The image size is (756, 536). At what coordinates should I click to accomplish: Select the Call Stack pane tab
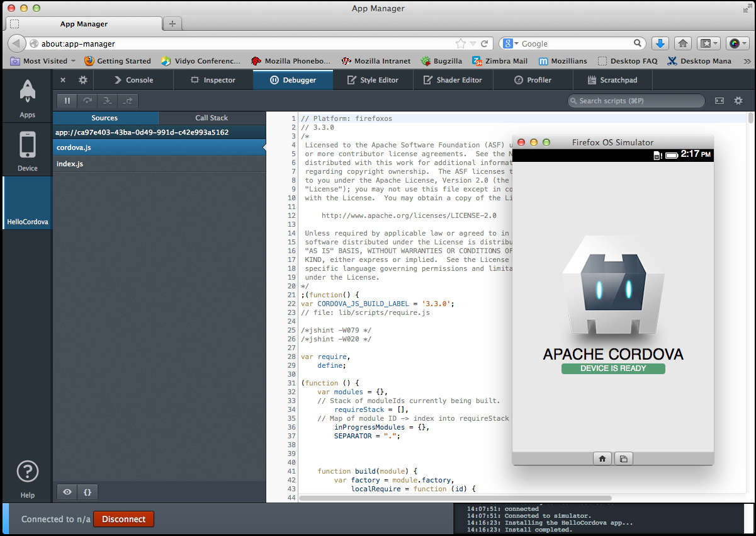pos(212,118)
